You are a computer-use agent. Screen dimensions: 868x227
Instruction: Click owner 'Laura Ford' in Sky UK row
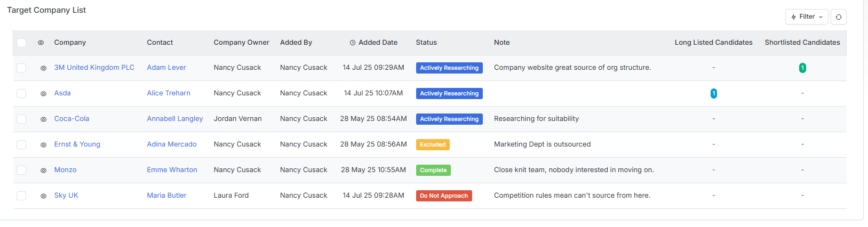click(231, 196)
